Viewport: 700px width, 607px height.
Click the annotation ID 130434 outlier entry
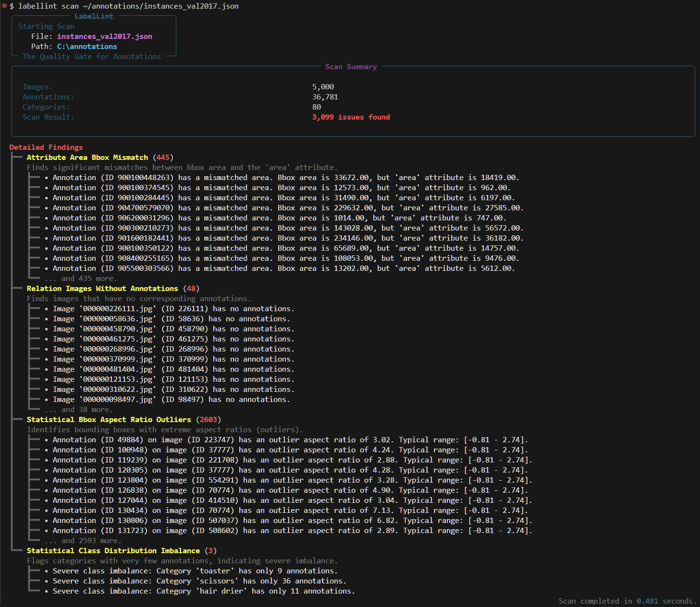pos(290,510)
